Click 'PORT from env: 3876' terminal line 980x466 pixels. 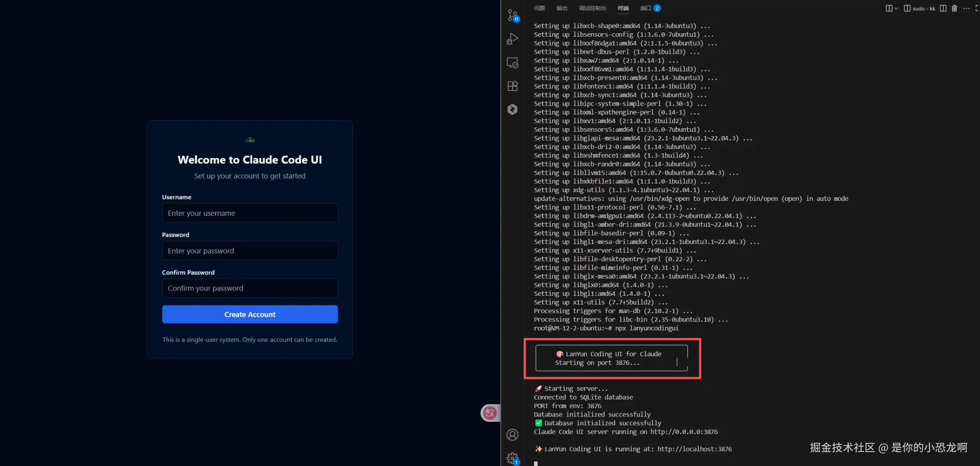tap(567, 406)
